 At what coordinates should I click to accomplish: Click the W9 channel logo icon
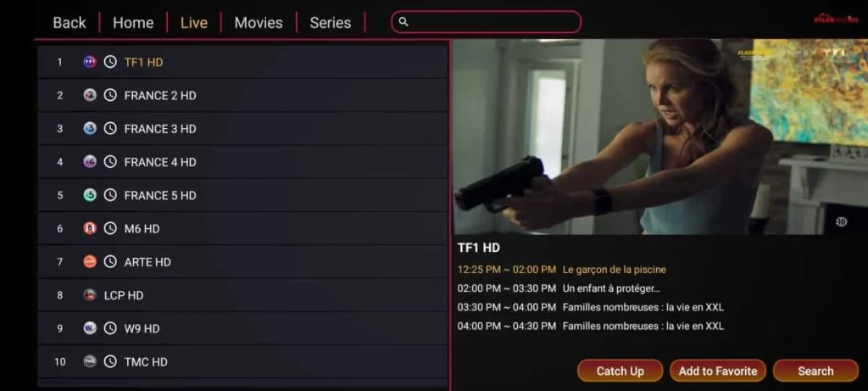[x=90, y=328]
